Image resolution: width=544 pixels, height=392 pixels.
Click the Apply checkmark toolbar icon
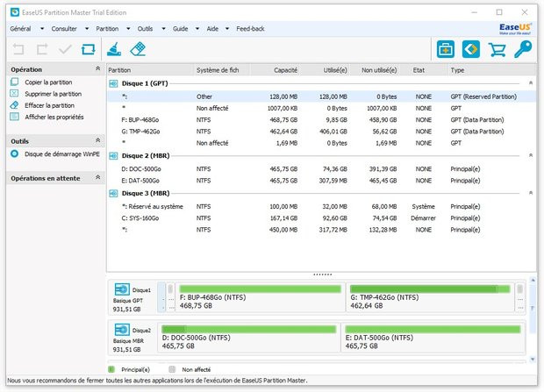pyautogui.click(x=65, y=49)
